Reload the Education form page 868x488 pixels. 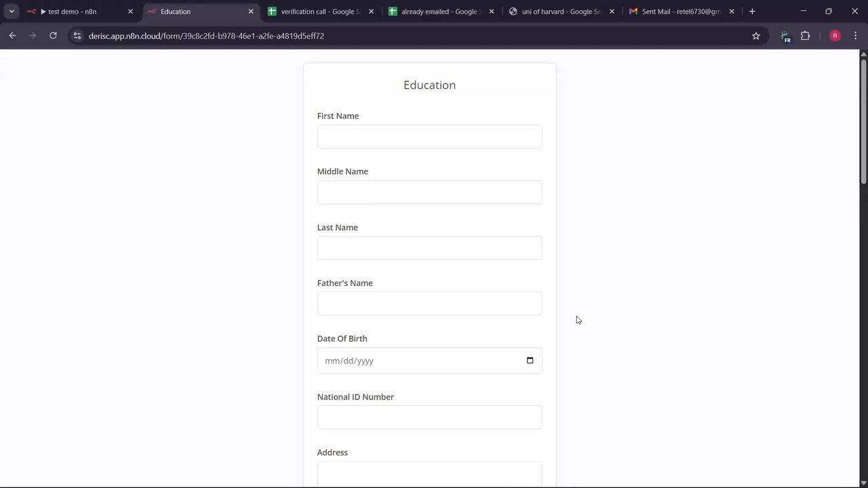click(x=53, y=36)
